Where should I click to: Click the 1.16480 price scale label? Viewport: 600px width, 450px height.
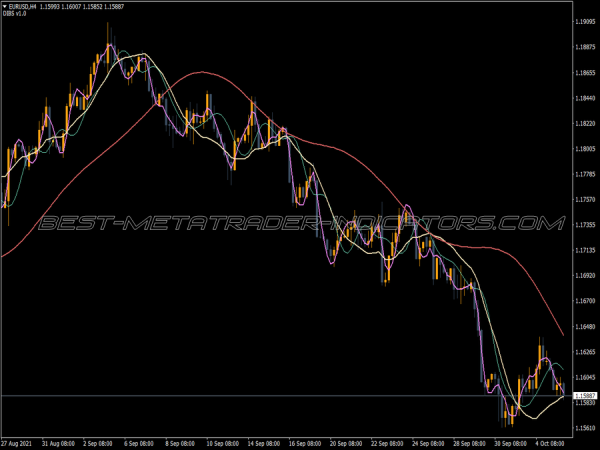(583, 327)
